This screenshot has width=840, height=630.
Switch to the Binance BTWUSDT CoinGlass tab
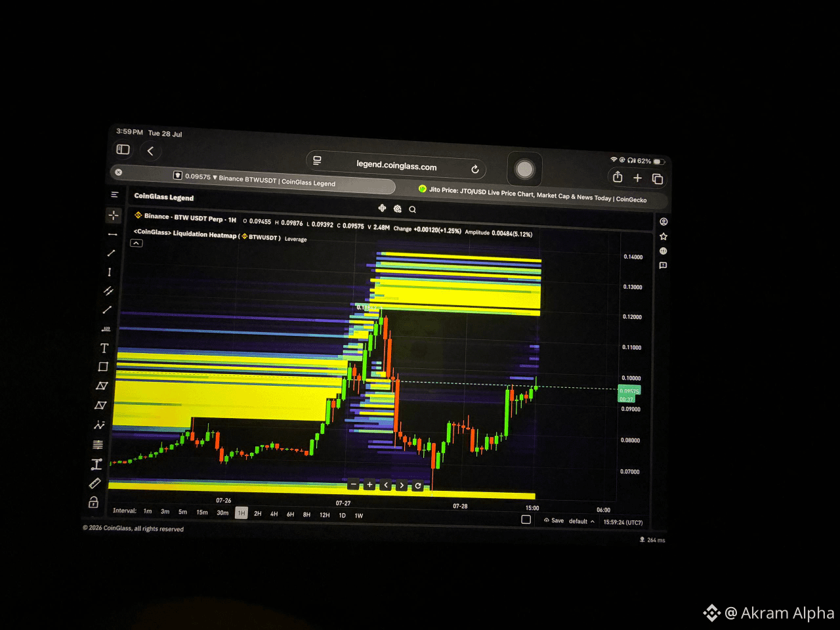point(253,178)
